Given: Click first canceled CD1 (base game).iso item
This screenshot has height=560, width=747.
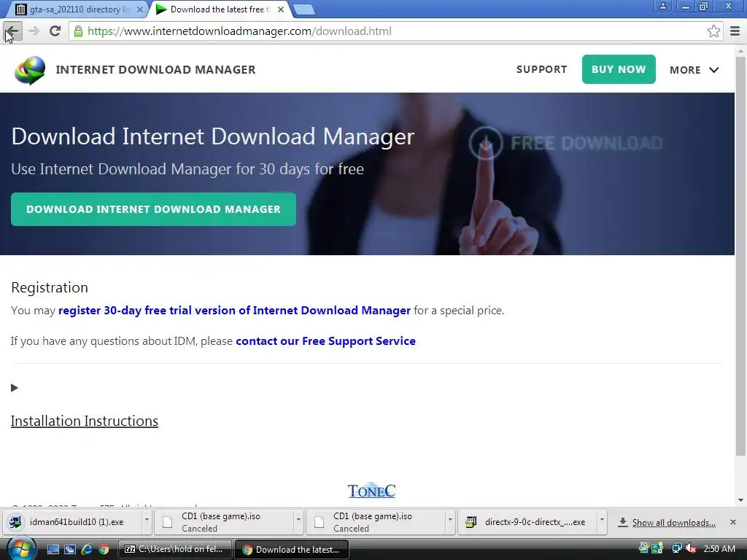Looking at the screenshot, I should click(225, 522).
